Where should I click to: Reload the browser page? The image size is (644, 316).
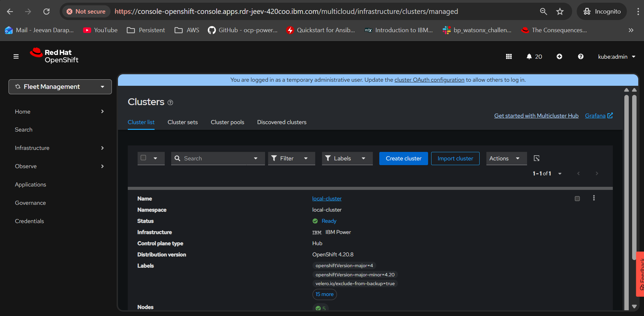[46, 12]
